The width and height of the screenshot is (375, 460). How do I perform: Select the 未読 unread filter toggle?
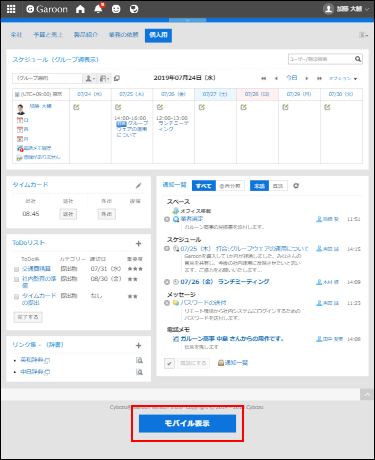259,186
